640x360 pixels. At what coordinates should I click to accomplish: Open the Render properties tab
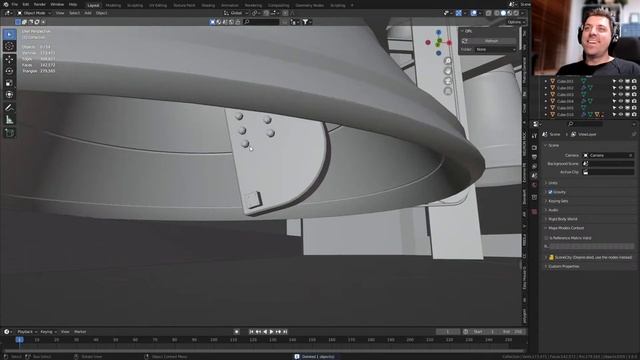pos(534,147)
